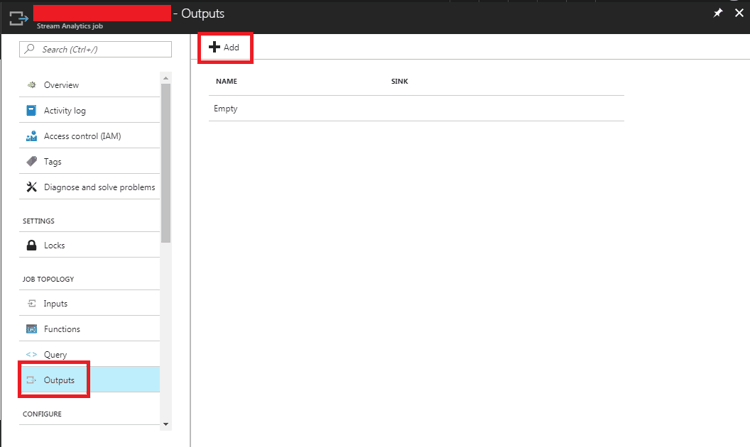750x447 pixels.
Task: Open Functions page
Action: 89,329
